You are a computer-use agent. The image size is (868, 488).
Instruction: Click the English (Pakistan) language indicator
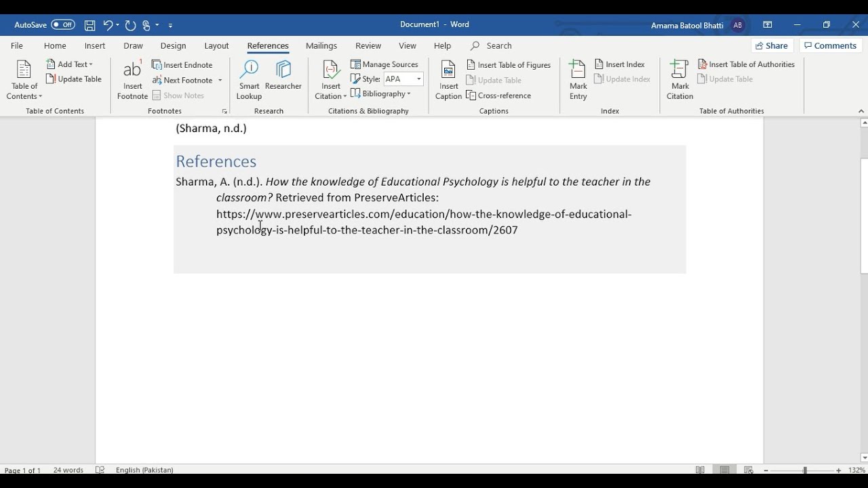(x=144, y=470)
